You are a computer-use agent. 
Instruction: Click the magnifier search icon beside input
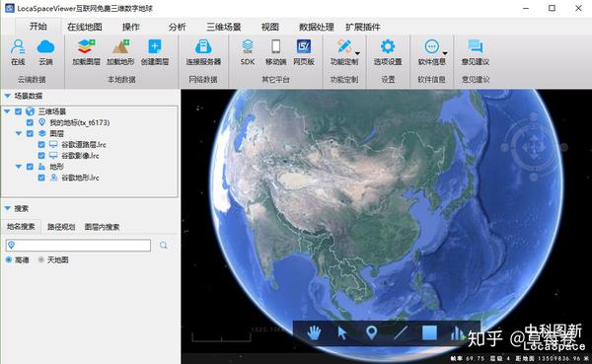(x=164, y=246)
